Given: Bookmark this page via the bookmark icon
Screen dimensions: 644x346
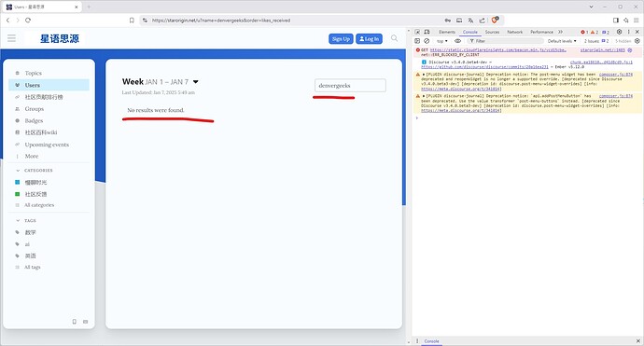Looking at the screenshot, I should pyautogui.click(x=132, y=21).
